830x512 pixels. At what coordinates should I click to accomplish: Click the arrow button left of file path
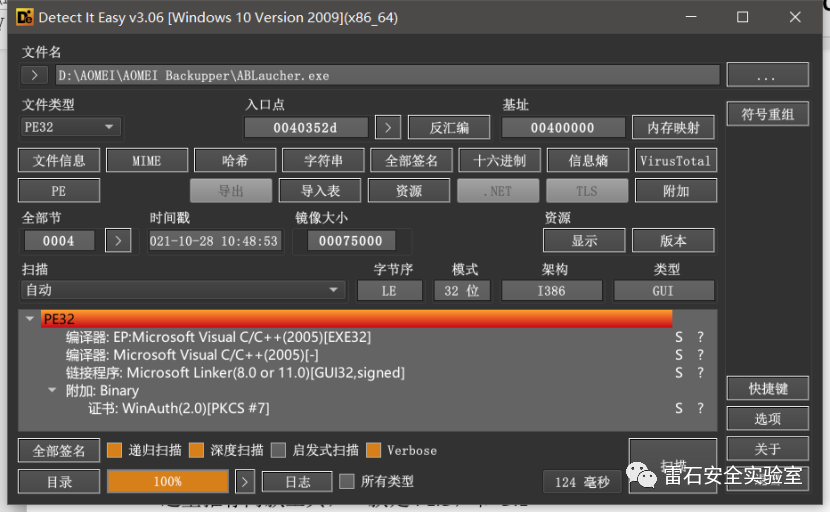(34, 75)
